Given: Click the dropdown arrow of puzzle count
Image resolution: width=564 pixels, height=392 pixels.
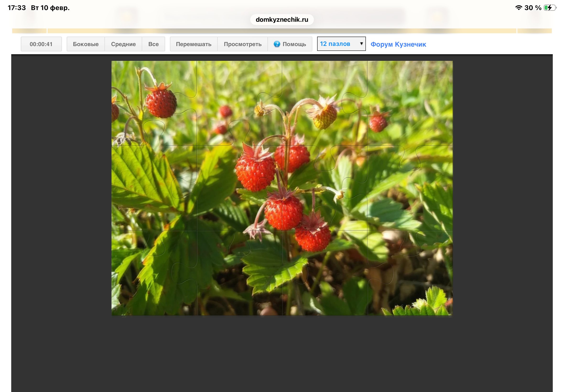Looking at the screenshot, I should pyautogui.click(x=361, y=44).
